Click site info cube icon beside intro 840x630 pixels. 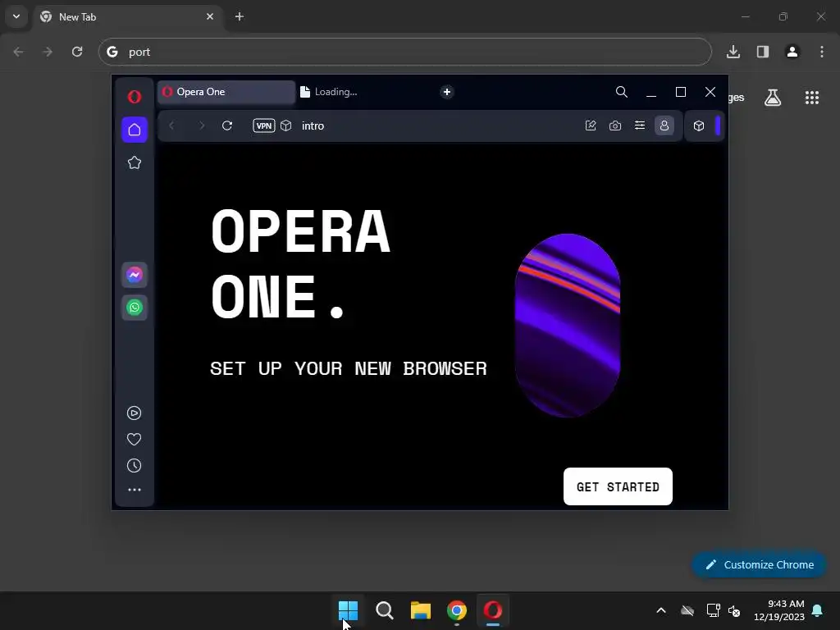(x=286, y=126)
